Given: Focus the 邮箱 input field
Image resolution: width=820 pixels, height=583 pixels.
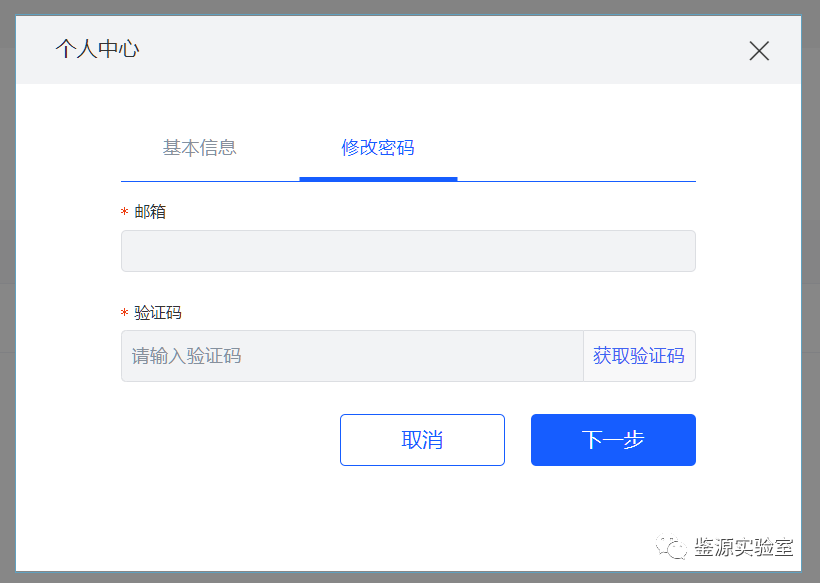Looking at the screenshot, I should click(408, 251).
